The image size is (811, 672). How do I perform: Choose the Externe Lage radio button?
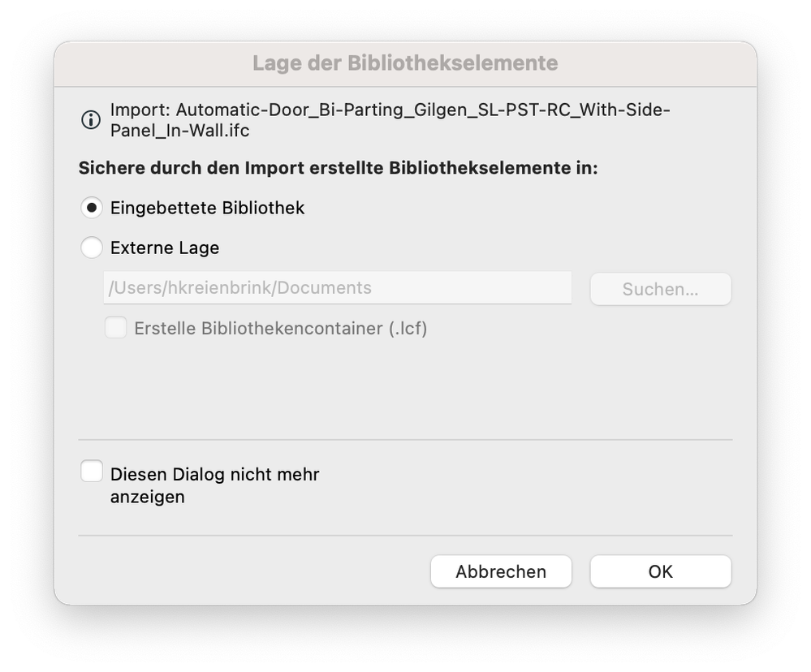(92, 248)
